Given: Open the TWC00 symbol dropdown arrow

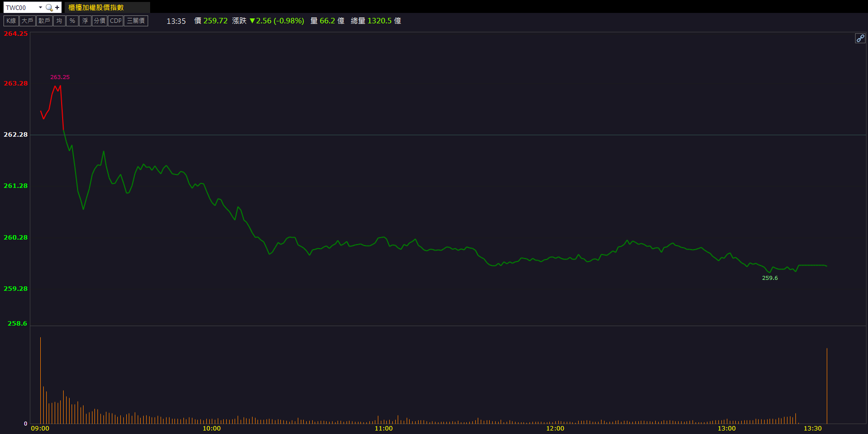Looking at the screenshot, I should 40,7.
